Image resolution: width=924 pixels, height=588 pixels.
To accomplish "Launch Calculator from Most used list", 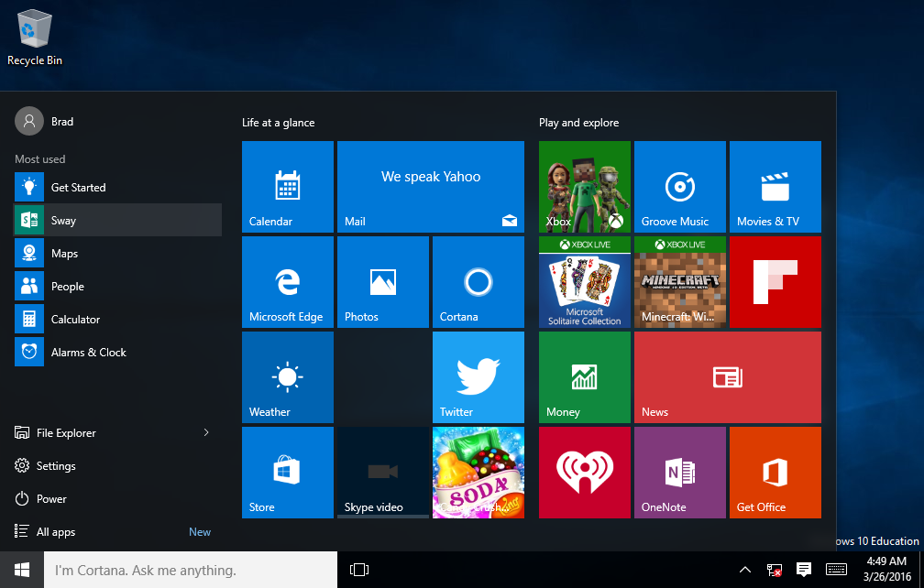I will click(118, 319).
